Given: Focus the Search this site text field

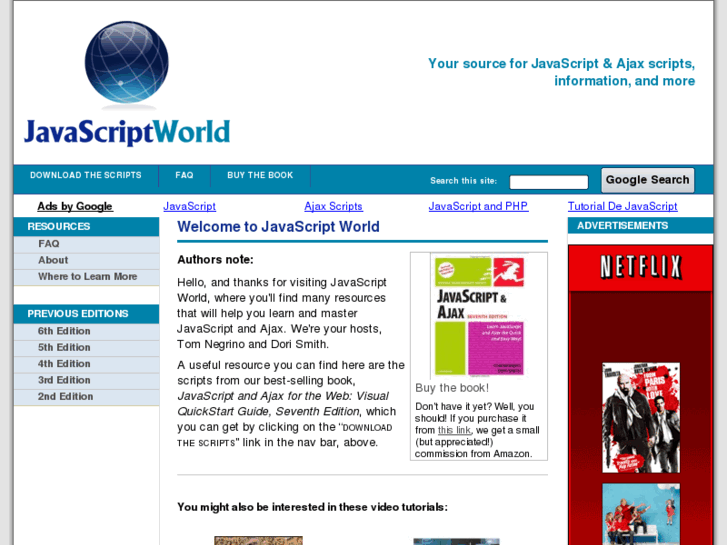Looking at the screenshot, I should pyautogui.click(x=548, y=182).
